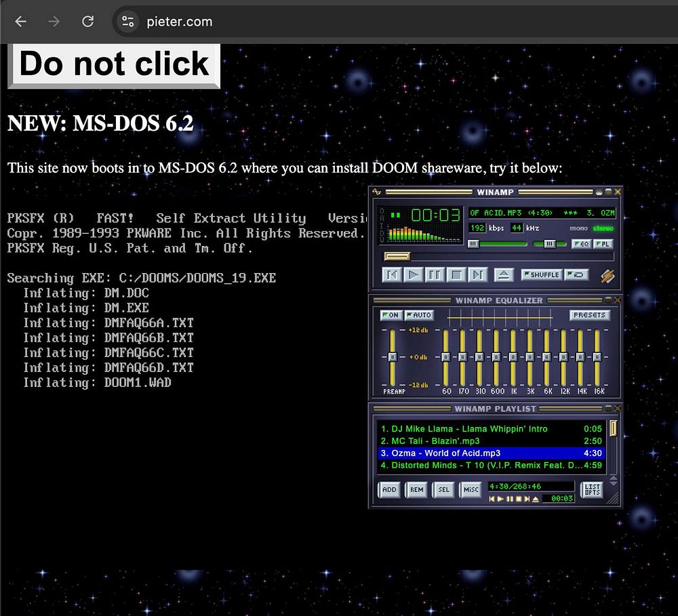Open playlist LIST OPTS menu
The width and height of the screenshot is (678, 616).
(x=592, y=490)
